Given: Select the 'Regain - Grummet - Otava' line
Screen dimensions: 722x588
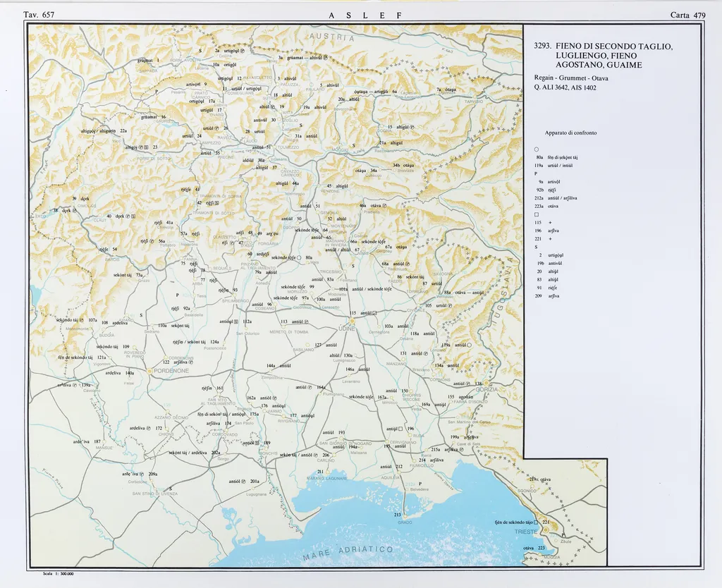Looking at the screenshot, I should [571, 78].
